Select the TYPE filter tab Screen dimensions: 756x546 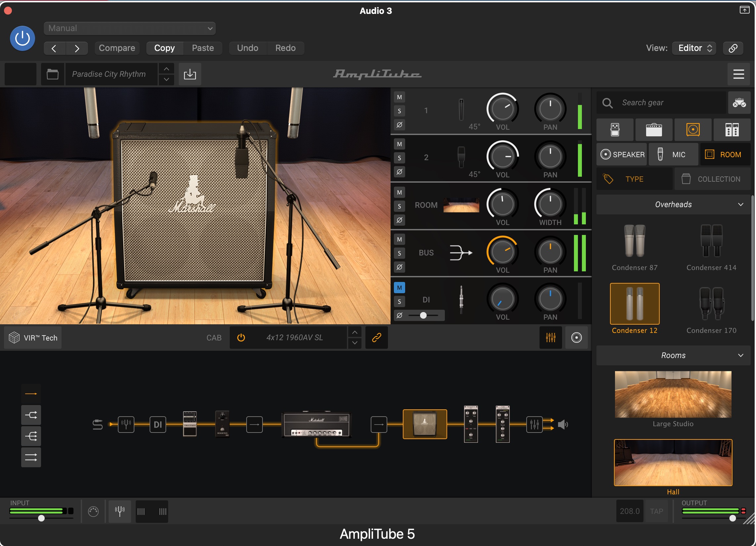[x=634, y=179]
